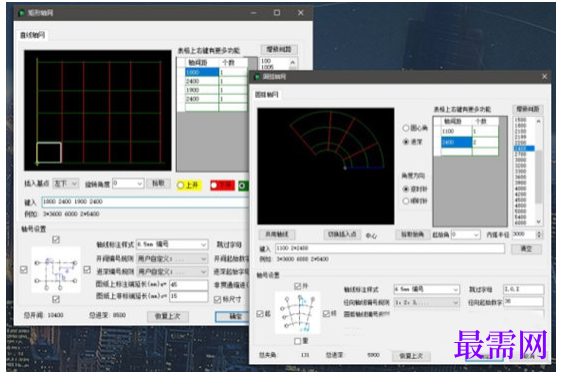This screenshot has width=566, height=376.
Task: Open the 径向轴线编号规则 dropdown
Action: (x=426, y=302)
